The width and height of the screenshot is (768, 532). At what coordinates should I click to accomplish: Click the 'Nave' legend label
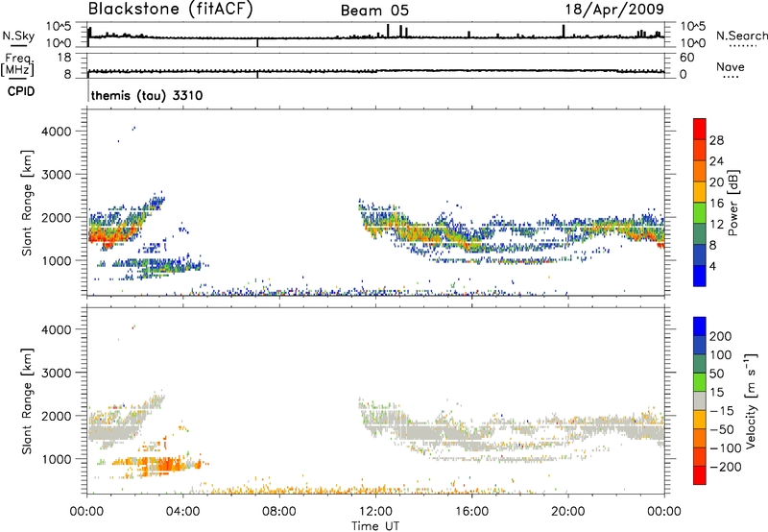point(731,66)
